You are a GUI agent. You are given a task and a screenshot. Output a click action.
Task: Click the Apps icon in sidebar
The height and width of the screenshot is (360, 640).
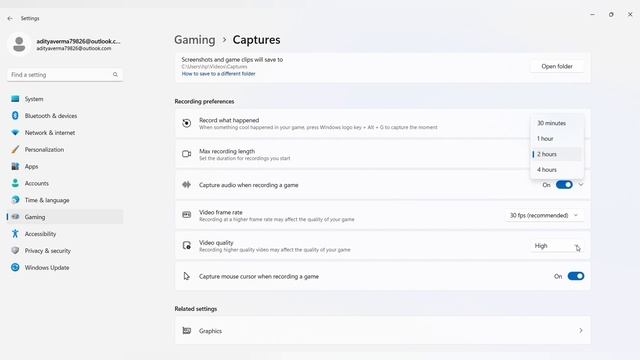tap(15, 166)
